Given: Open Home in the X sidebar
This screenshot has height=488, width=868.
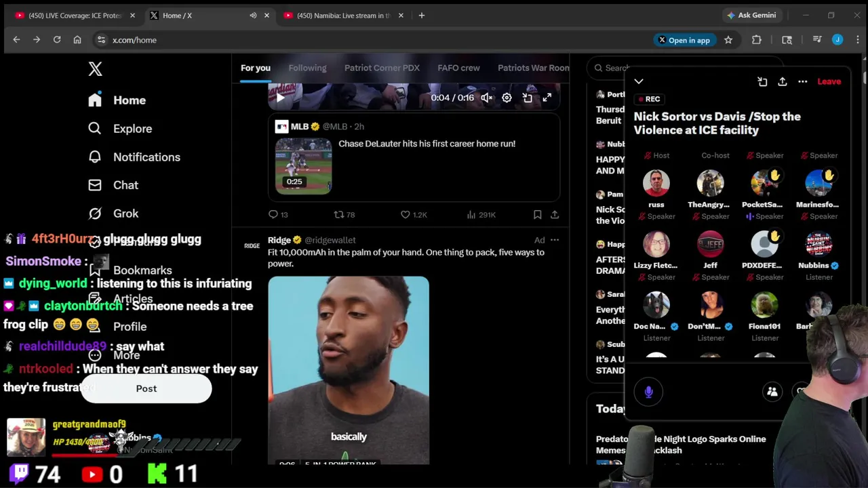Looking at the screenshot, I should pos(117,100).
